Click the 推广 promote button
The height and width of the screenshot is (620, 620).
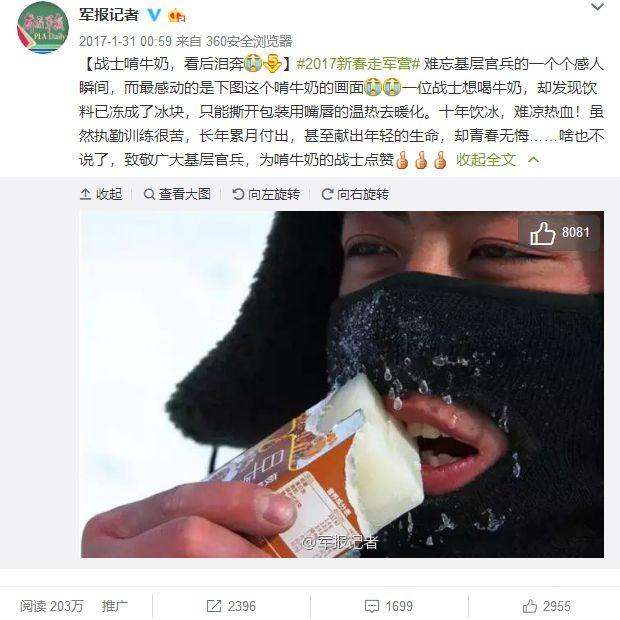coord(115,606)
